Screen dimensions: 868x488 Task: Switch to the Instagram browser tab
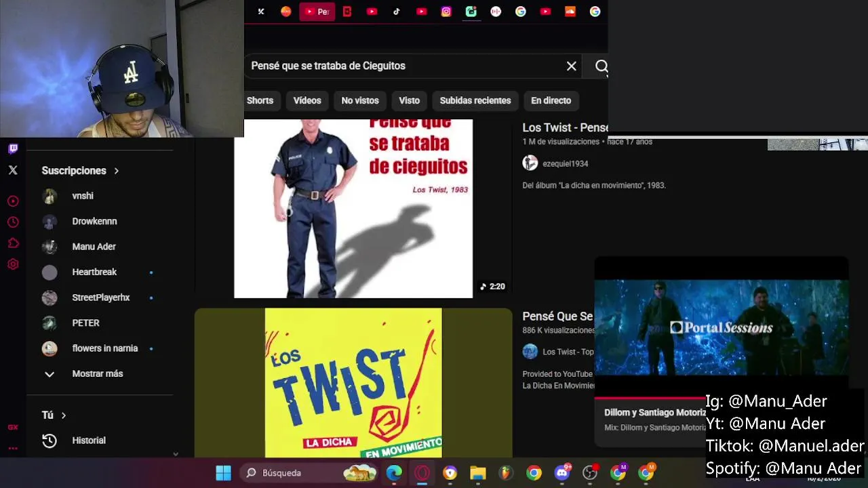(x=446, y=12)
